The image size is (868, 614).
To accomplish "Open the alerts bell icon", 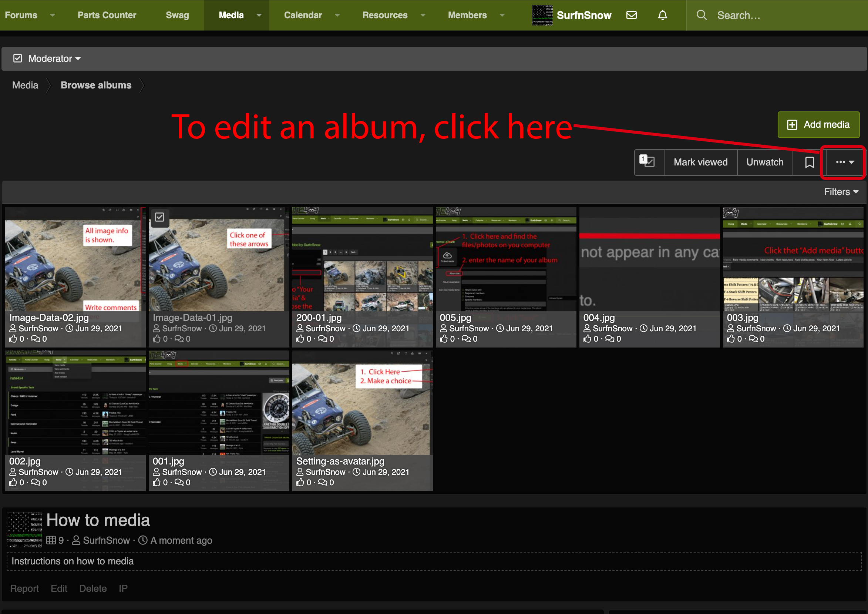I will [662, 15].
